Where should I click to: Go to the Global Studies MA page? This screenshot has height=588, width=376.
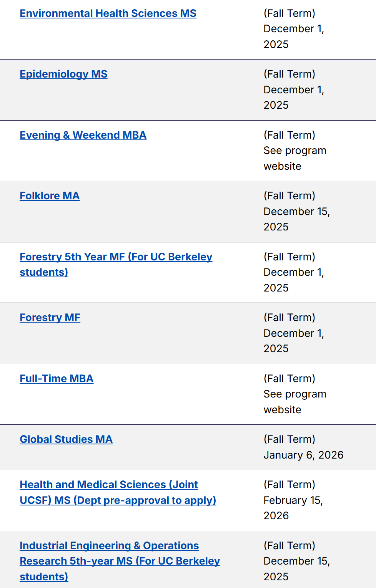tap(66, 439)
